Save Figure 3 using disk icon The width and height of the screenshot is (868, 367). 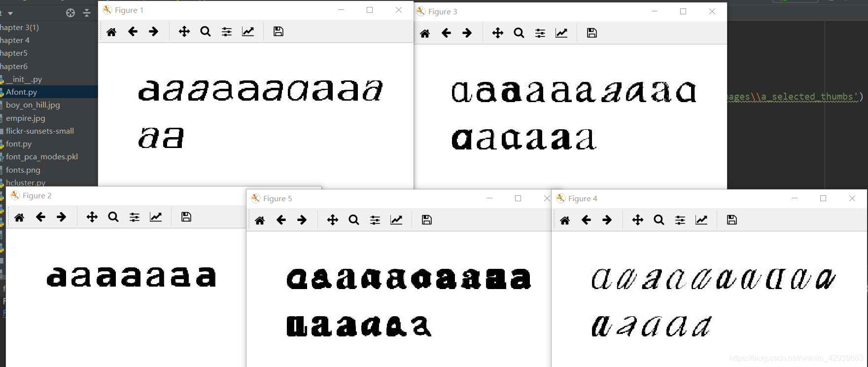pyautogui.click(x=592, y=33)
